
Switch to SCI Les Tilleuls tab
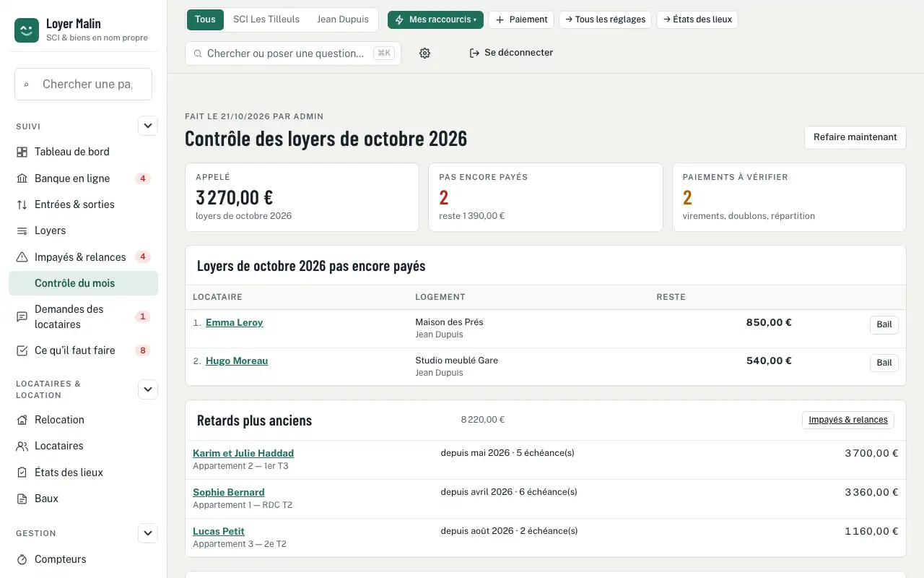(266, 20)
